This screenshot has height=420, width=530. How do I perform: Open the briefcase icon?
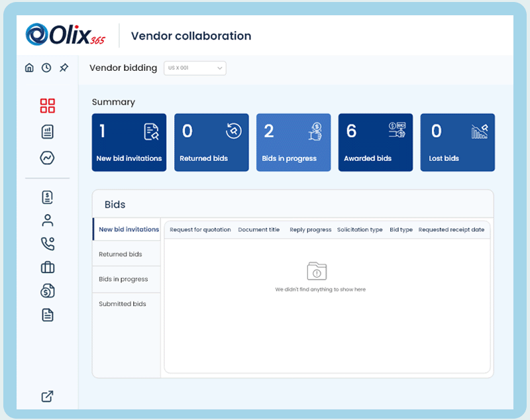pos(47,267)
